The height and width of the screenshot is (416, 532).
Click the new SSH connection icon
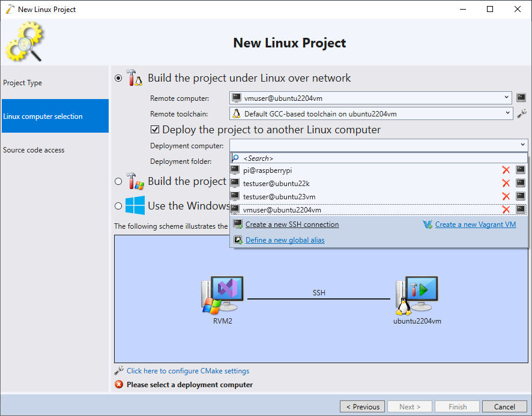coord(238,224)
